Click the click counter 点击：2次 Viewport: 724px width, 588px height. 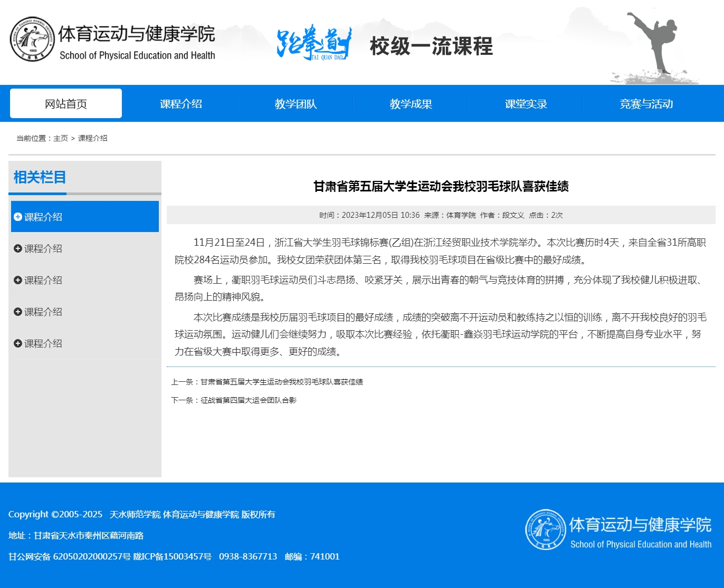(x=546, y=215)
